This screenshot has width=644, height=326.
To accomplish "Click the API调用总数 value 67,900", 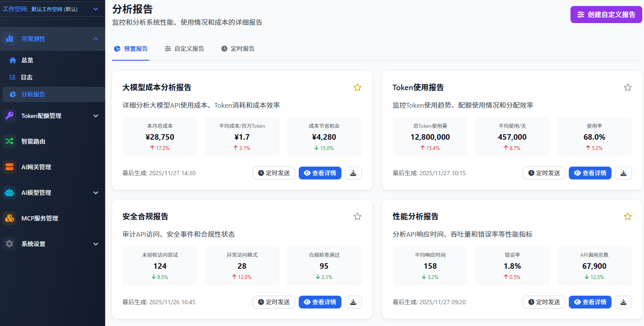I will pos(594,266).
